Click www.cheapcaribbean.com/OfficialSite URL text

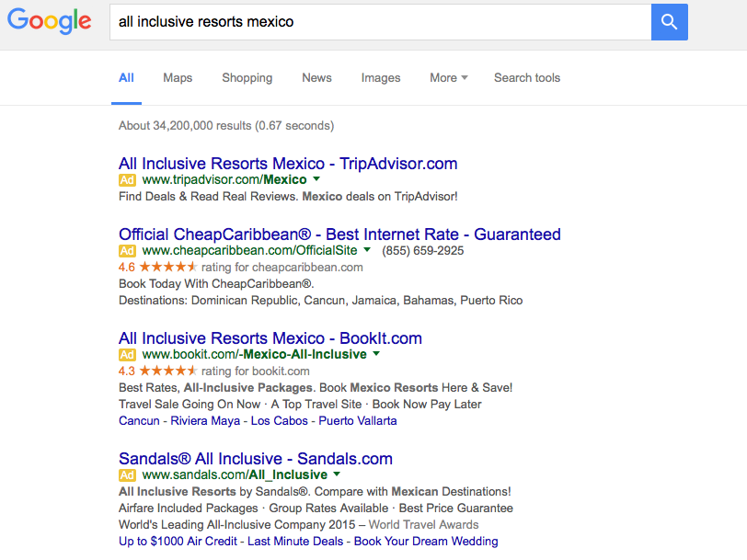pyautogui.click(x=249, y=250)
